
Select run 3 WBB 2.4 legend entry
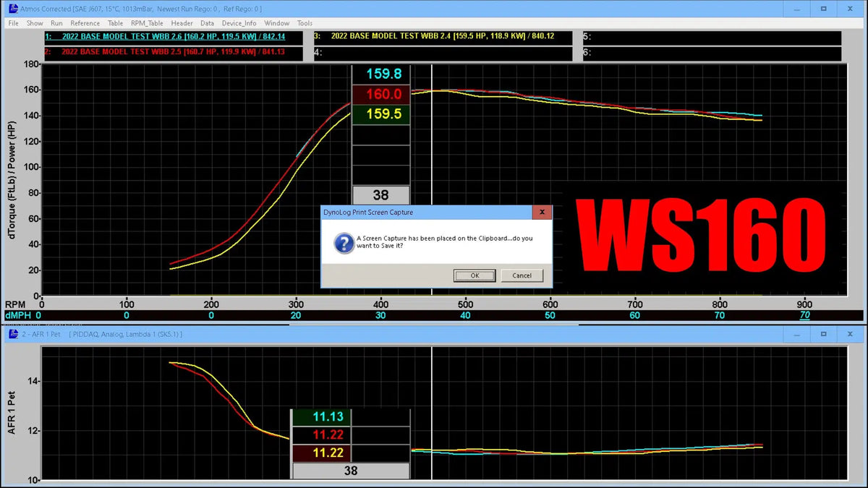click(x=443, y=36)
